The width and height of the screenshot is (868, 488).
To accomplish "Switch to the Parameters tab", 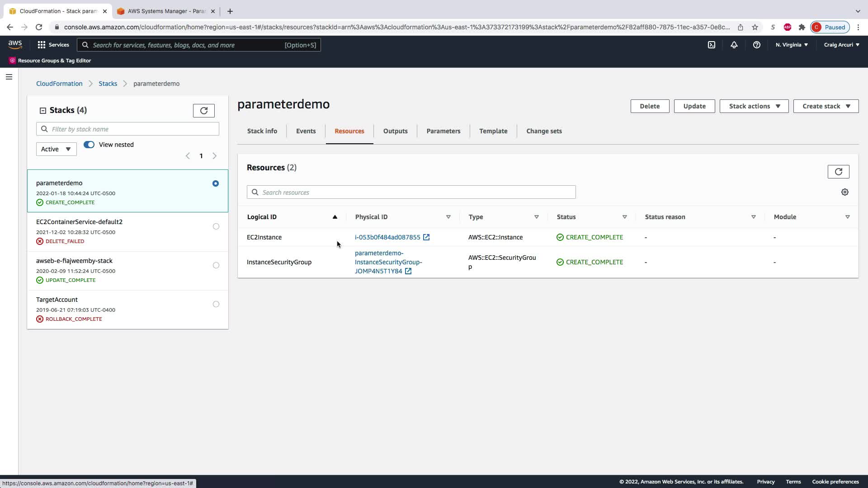I will coord(443,131).
